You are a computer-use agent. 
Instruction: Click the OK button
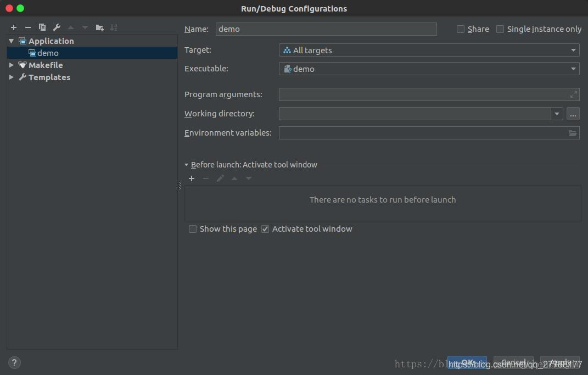(467, 362)
